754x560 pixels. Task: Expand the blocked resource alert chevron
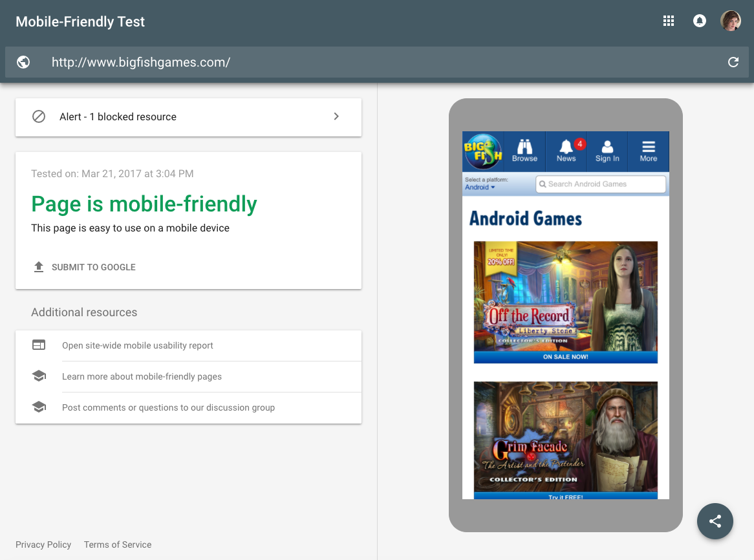click(336, 116)
